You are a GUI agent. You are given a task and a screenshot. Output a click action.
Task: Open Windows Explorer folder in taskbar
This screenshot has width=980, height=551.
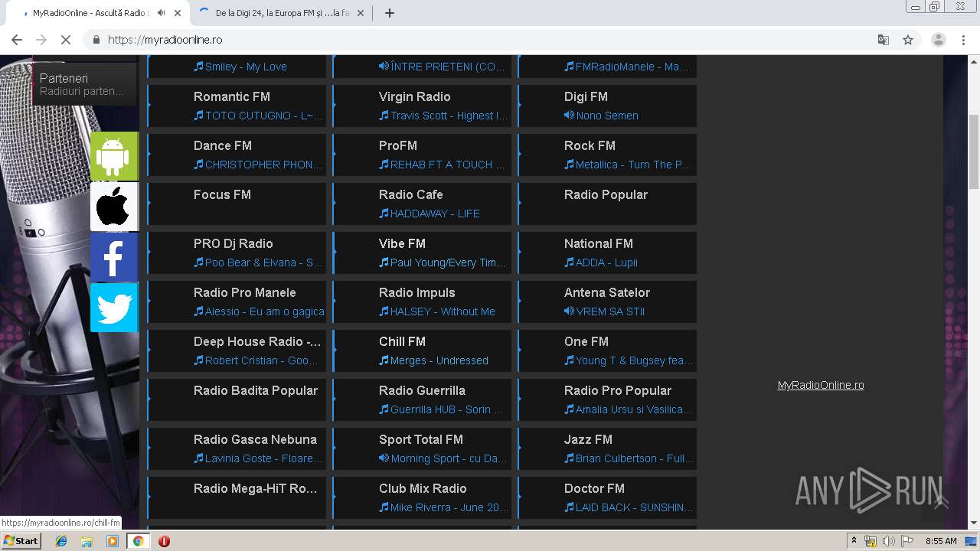(87, 541)
